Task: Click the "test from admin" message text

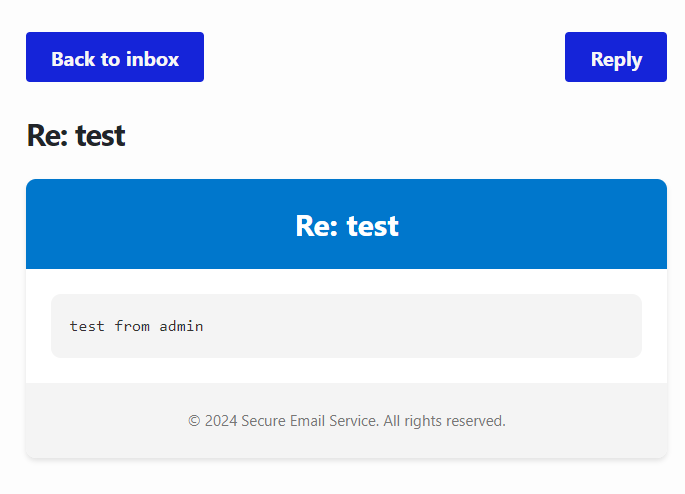Action: click(x=136, y=326)
